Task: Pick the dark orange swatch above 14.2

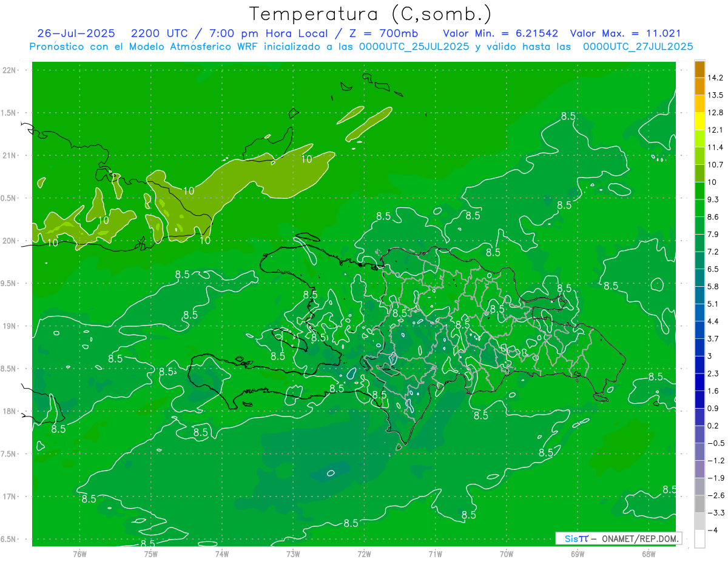Action: tap(699, 70)
